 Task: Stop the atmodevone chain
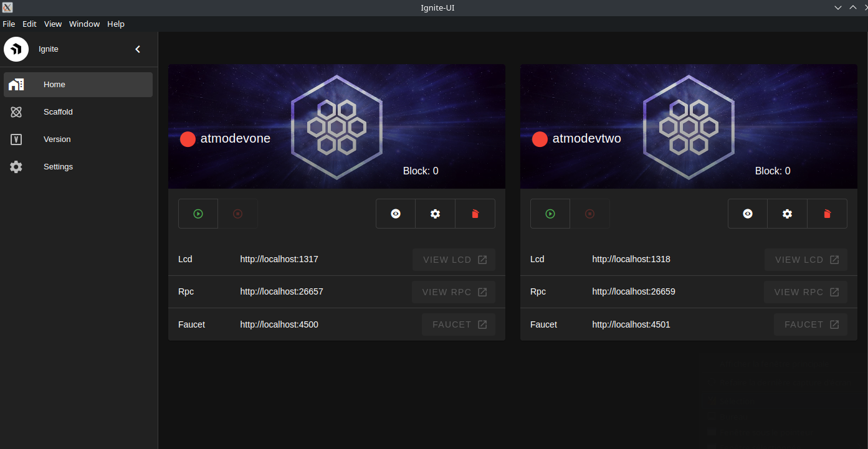237,213
